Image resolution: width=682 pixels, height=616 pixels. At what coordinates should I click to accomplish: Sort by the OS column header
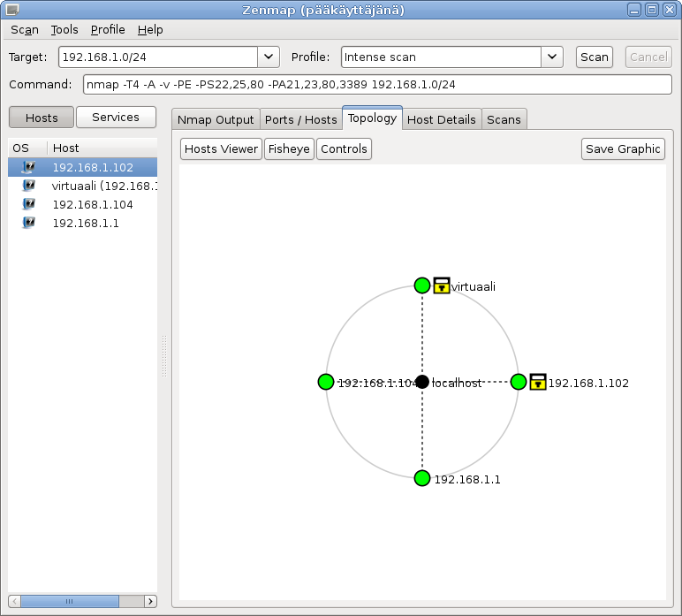click(27, 148)
